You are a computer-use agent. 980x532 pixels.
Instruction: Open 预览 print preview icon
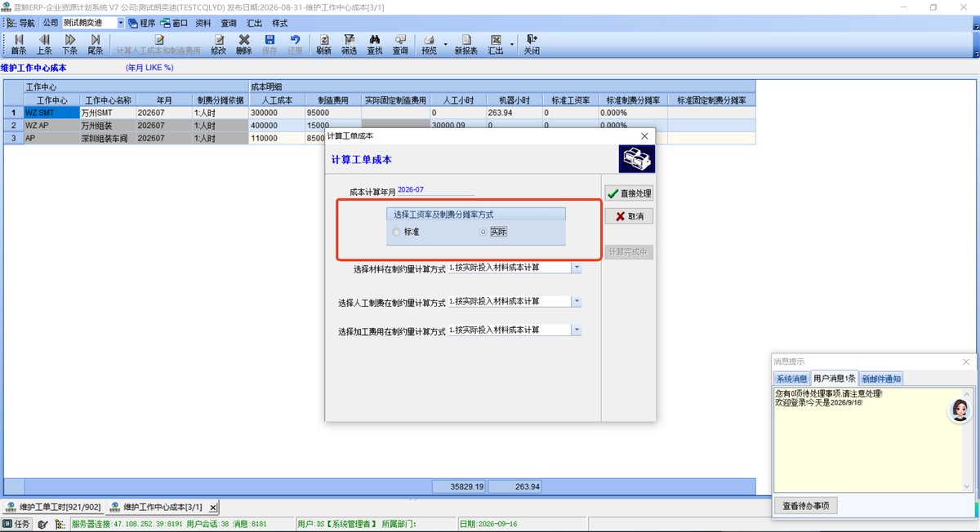(429, 44)
